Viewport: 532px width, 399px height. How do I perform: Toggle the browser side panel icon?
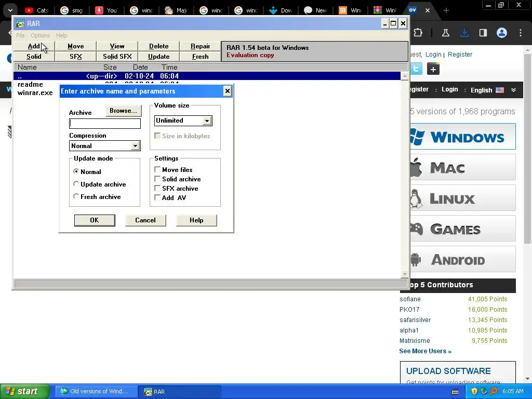coord(483,33)
